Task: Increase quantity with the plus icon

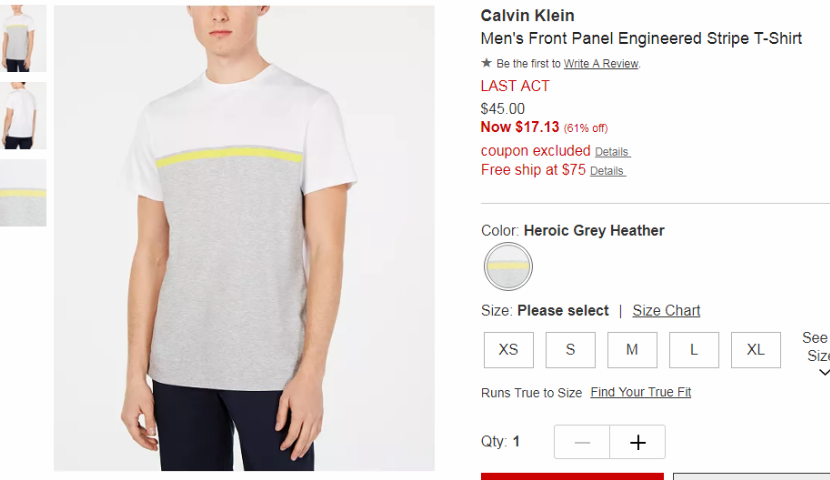Action: [x=637, y=442]
